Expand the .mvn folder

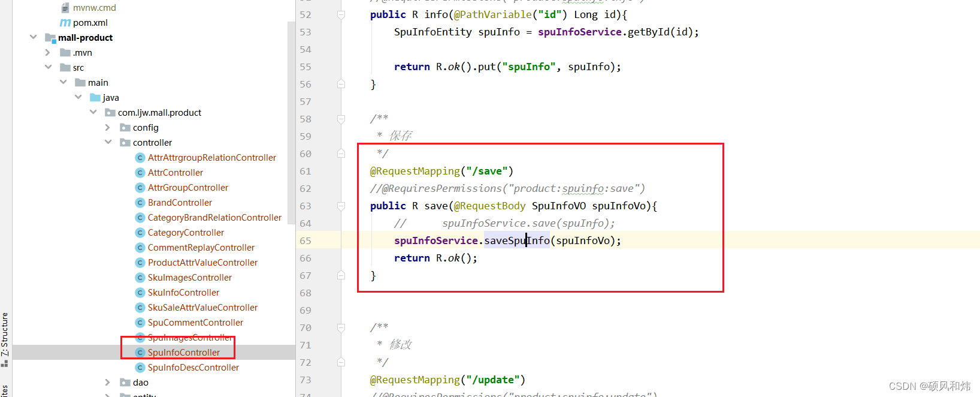point(48,52)
